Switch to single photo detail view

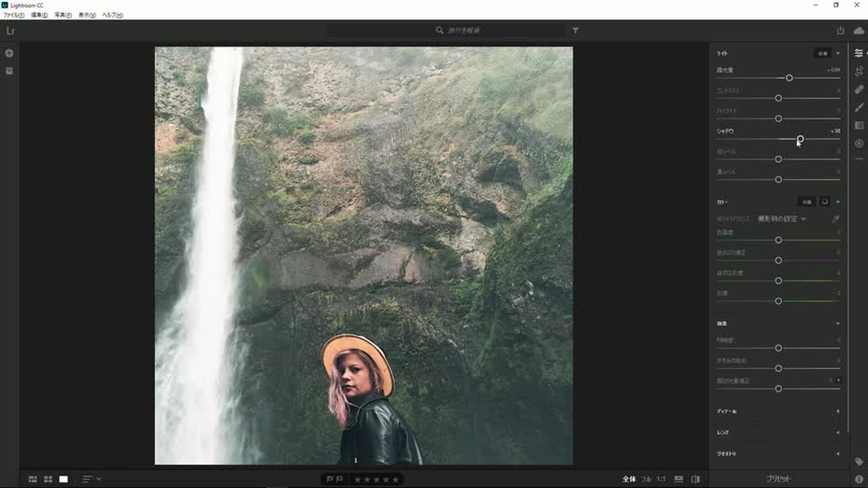(63, 479)
